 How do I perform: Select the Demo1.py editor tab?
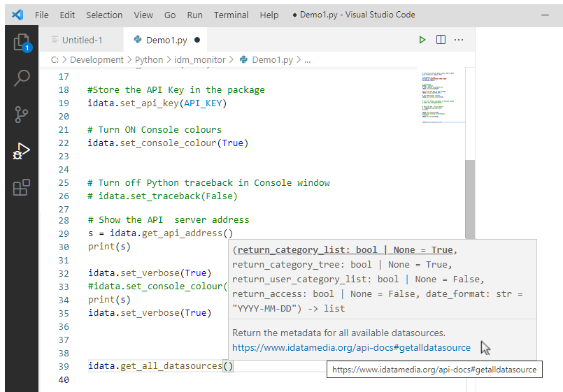tap(166, 40)
